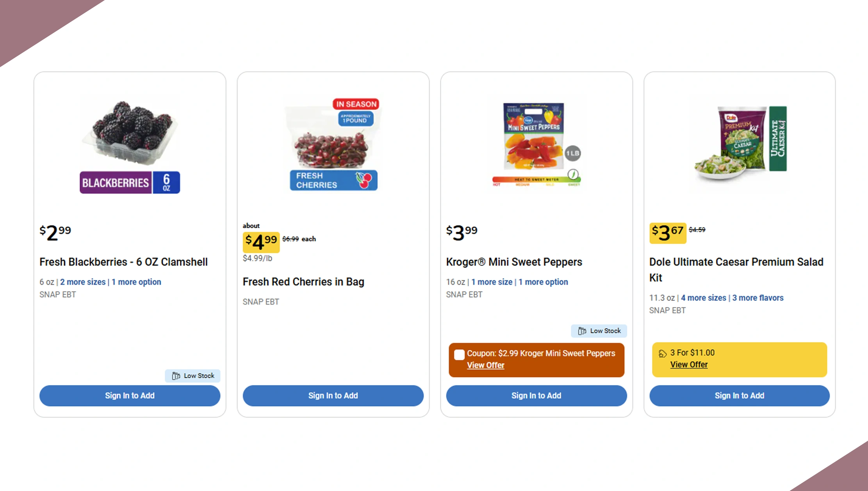This screenshot has height=491, width=868.
Task: Click Sign In to Add for Blackberries
Action: point(130,396)
